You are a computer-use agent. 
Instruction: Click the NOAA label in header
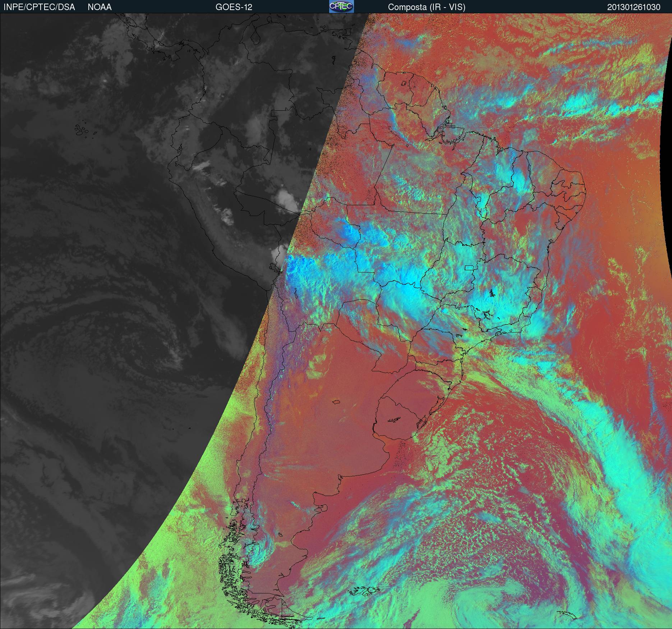coord(100,7)
